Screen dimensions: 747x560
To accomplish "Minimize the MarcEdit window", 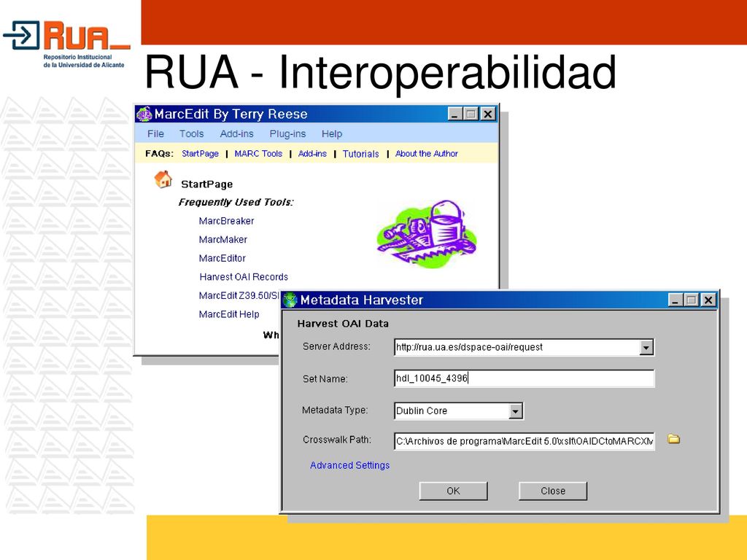I will point(455,114).
